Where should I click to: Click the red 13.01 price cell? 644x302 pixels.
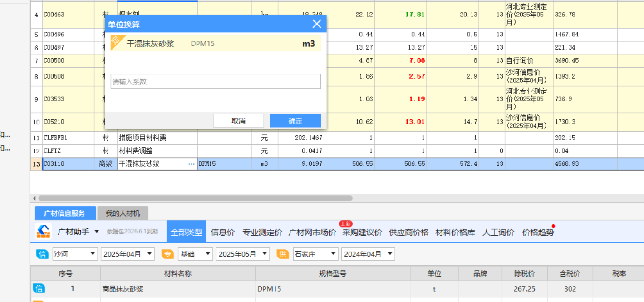tap(400, 122)
